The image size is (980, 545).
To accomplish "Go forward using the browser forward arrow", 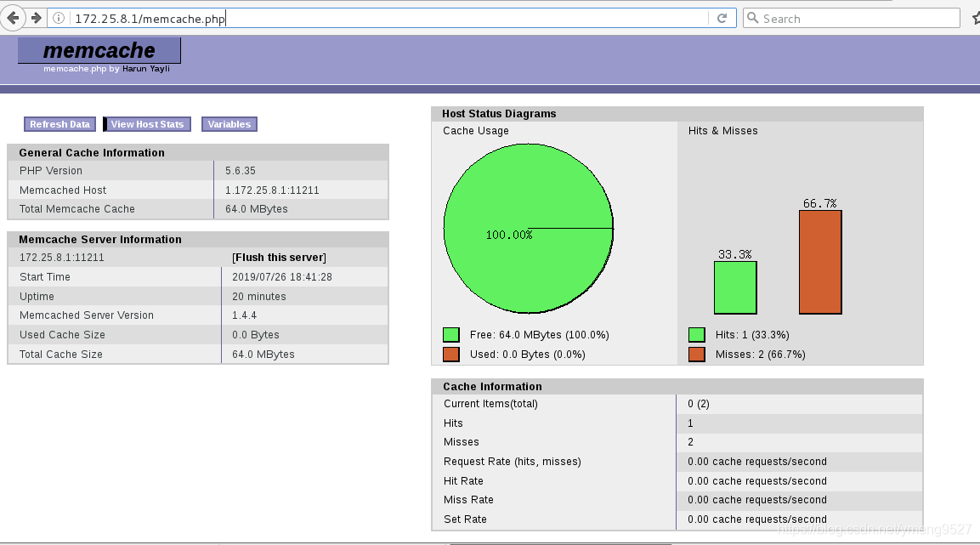I will coord(37,18).
